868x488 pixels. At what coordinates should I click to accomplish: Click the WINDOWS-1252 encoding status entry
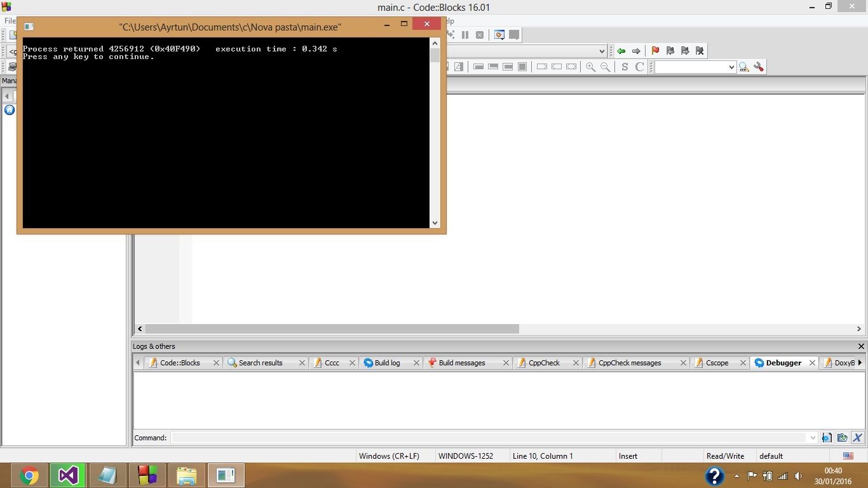465,456
